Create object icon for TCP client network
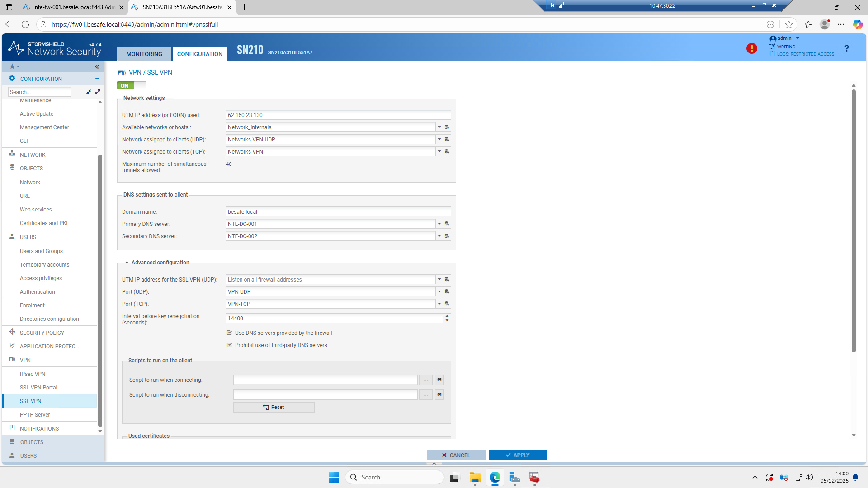 coord(447,151)
